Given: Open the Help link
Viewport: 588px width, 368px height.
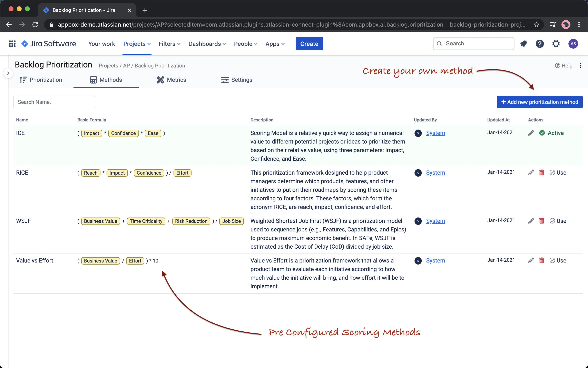Looking at the screenshot, I should (x=564, y=65).
